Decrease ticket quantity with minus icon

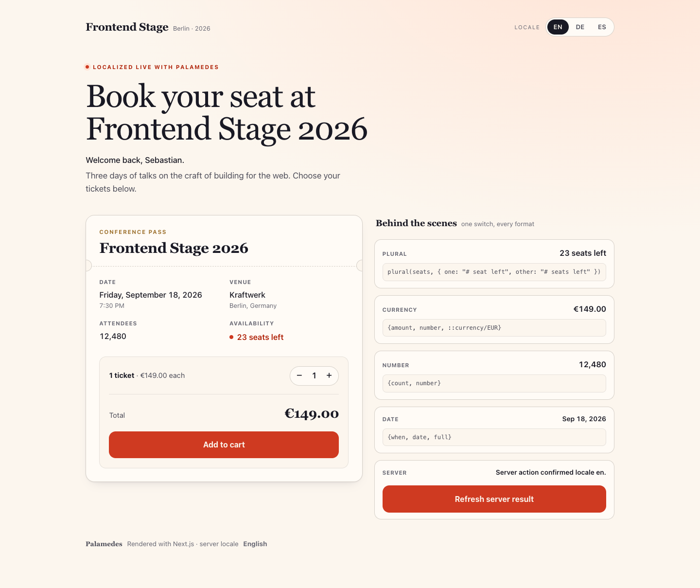coord(299,375)
